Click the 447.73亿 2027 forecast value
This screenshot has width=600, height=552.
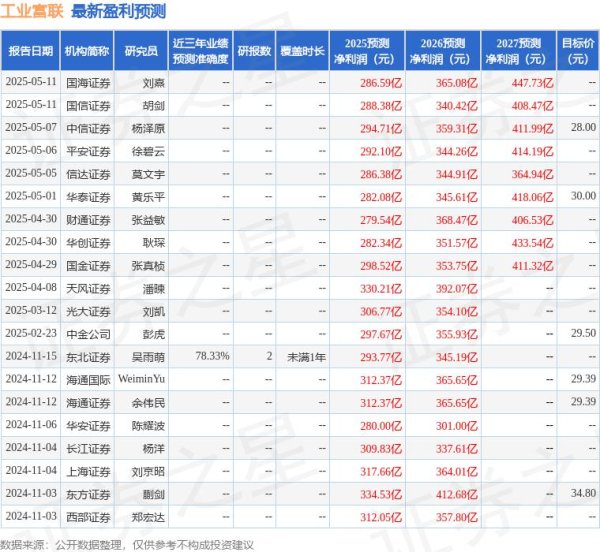pos(533,83)
